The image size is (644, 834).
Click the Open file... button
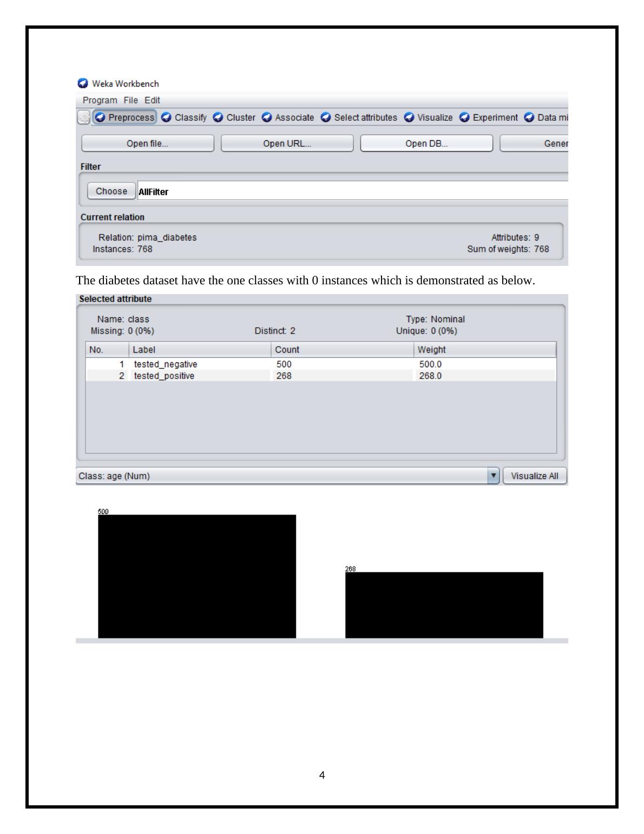point(147,144)
